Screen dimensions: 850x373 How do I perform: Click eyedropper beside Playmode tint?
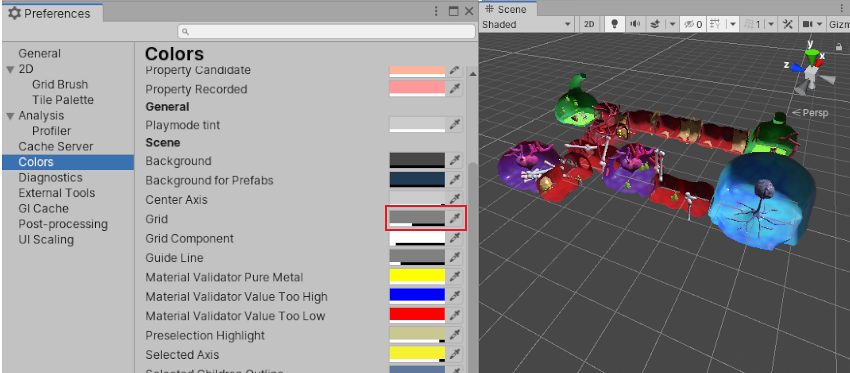[x=455, y=125]
